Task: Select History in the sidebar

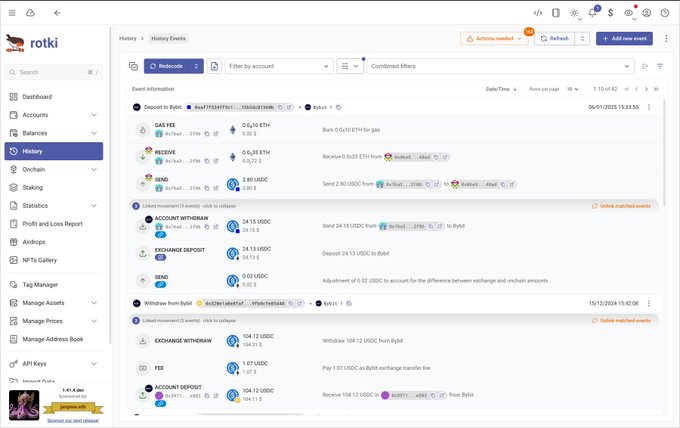Action: pyautogui.click(x=54, y=151)
